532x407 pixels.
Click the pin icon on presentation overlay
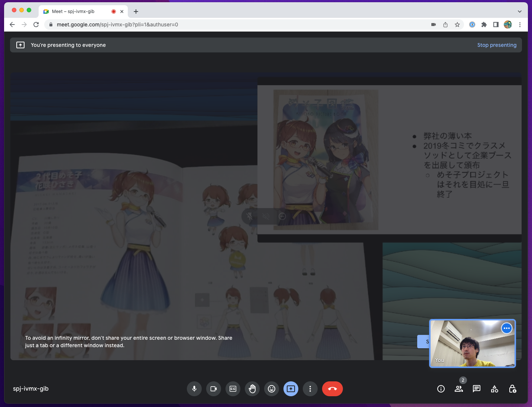250,216
